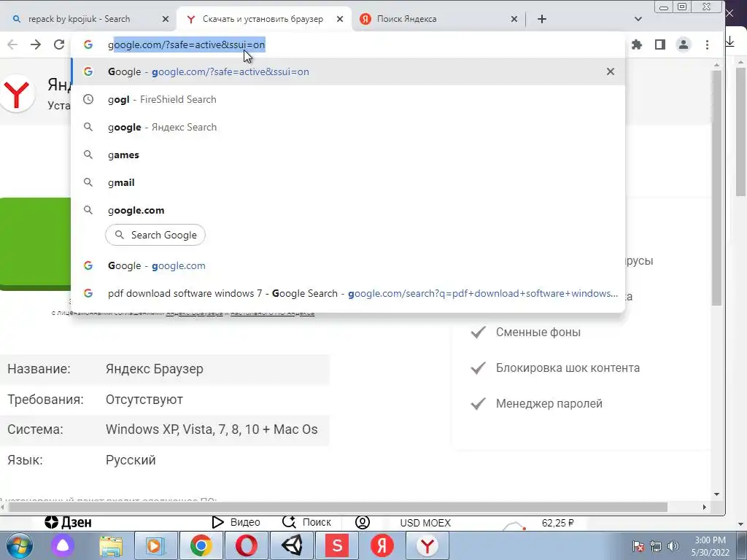Expand the tab search chevron
The width and height of the screenshot is (747, 560).
(638, 19)
